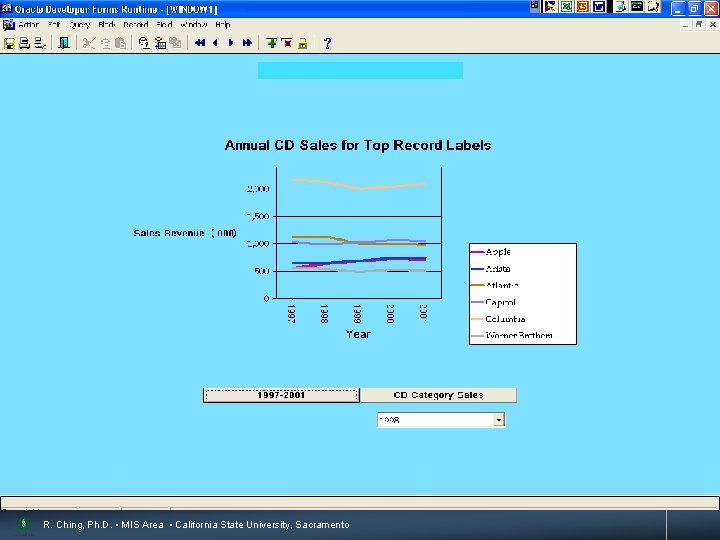Minimize the inner form window
The image size is (720, 540).
[x=686, y=25]
